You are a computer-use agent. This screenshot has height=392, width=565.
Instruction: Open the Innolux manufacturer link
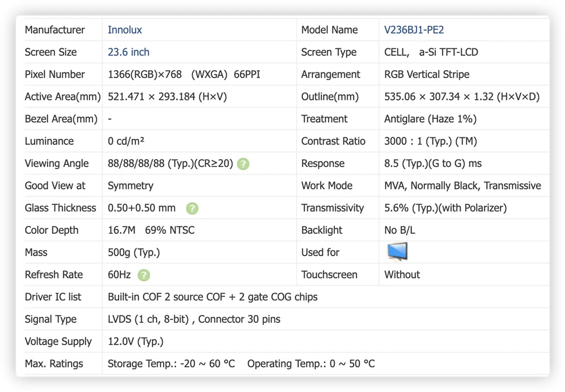(125, 30)
